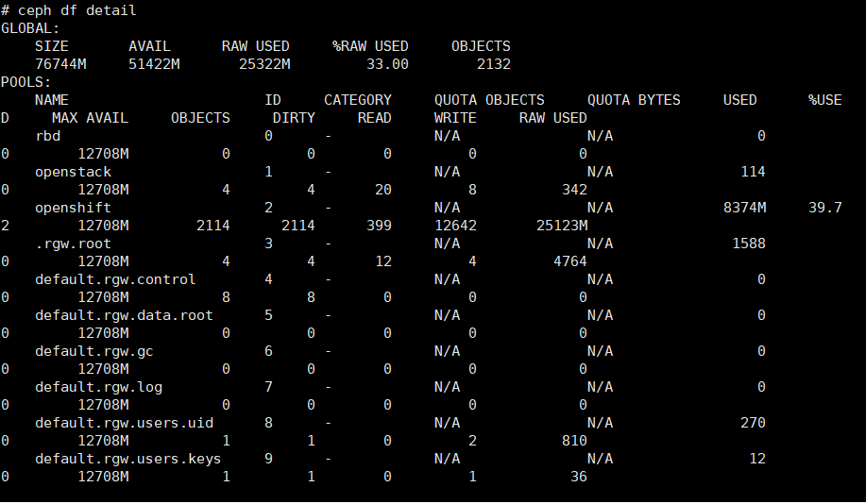Click the pool name 'rbd'
Image resolution: width=866 pixels, height=504 pixels.
coord(47,136)
